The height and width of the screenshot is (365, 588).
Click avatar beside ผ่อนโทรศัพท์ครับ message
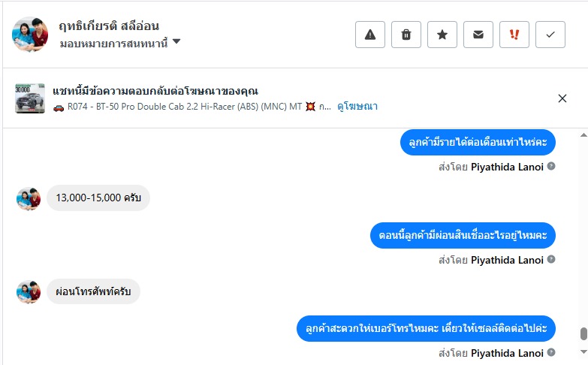(x=29, y=291)
